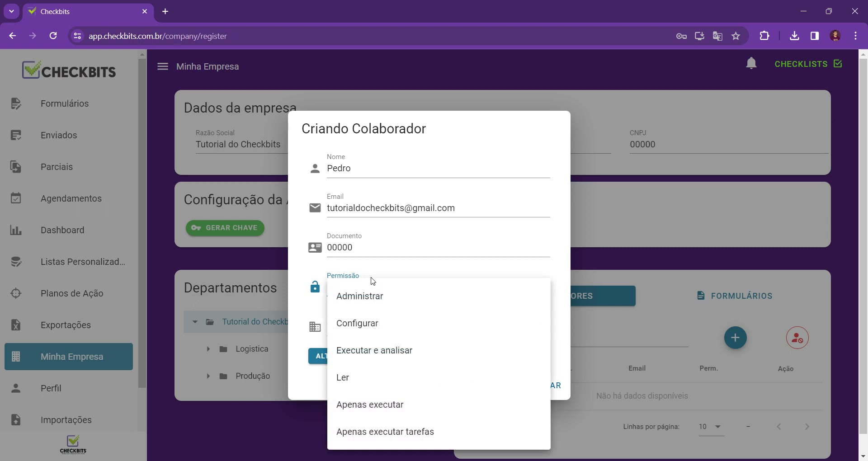Click install app icon in address bar
The image size is (868, 461).
click(699, 36)
